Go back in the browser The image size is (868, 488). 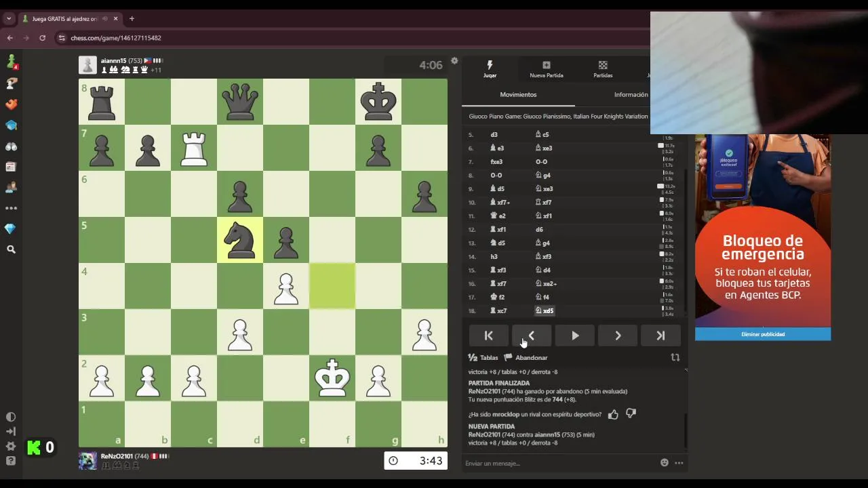tap(9, 38)
